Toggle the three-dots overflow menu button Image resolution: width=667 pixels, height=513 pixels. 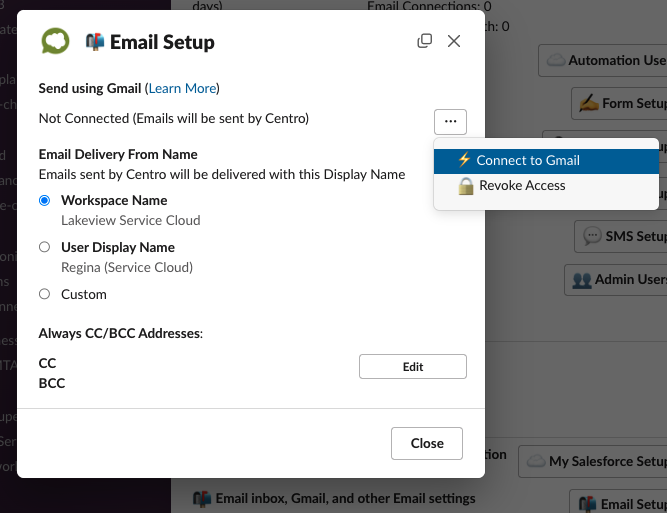point(450,122)
